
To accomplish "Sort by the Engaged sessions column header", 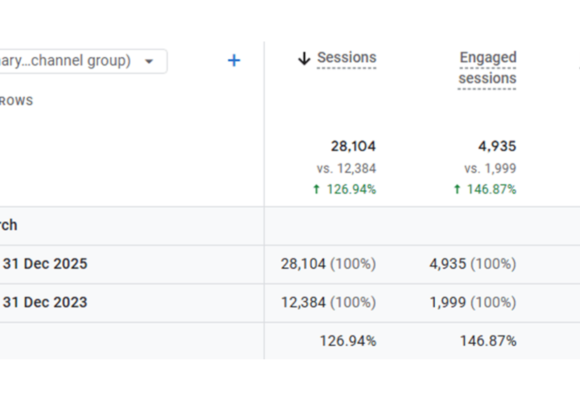I will tap(488, 68).
